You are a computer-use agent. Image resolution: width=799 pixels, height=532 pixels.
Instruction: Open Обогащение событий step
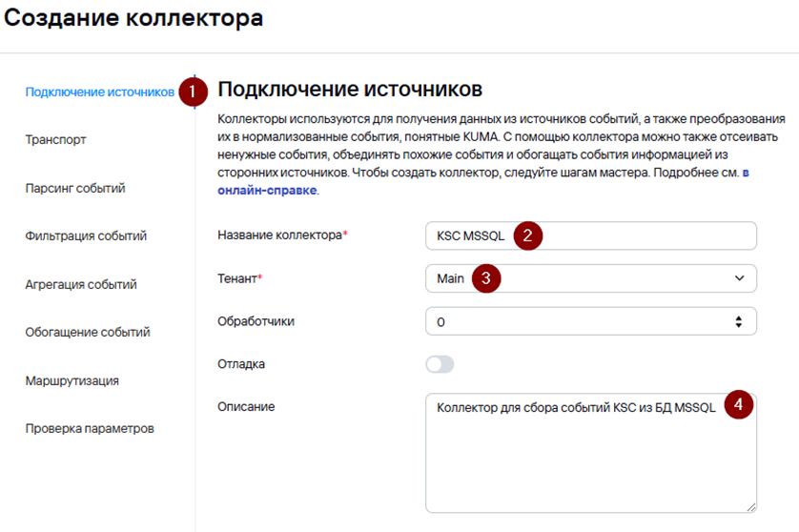tap(88, 332)
